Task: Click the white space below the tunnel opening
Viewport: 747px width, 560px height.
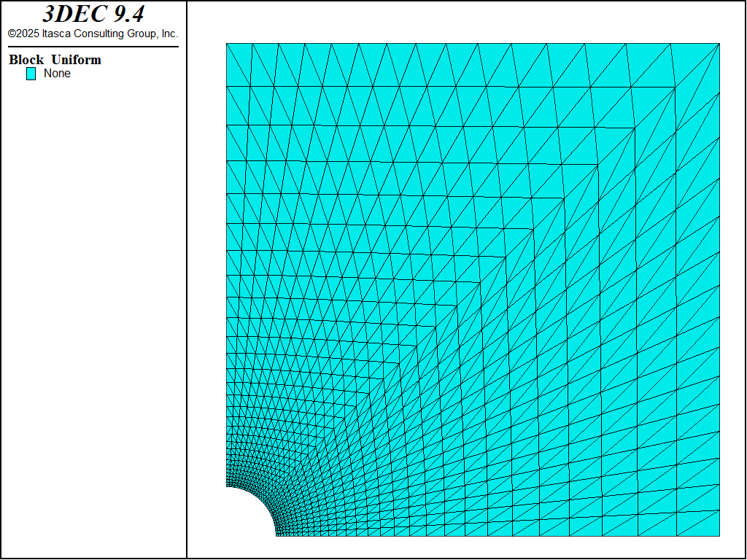Action: tap(248, 547)
